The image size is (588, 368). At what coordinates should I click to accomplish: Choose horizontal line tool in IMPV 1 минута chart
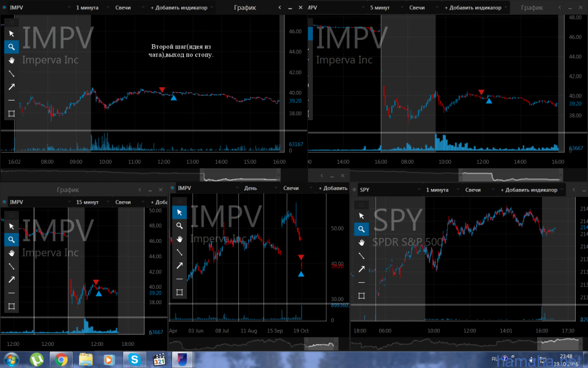point(12,100)
